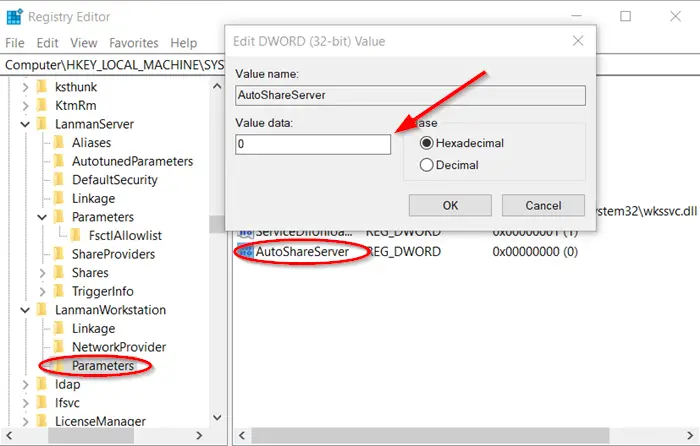Click the values pane horizontal scrollbar thumb
700x446 pixels.
[430, 435]
